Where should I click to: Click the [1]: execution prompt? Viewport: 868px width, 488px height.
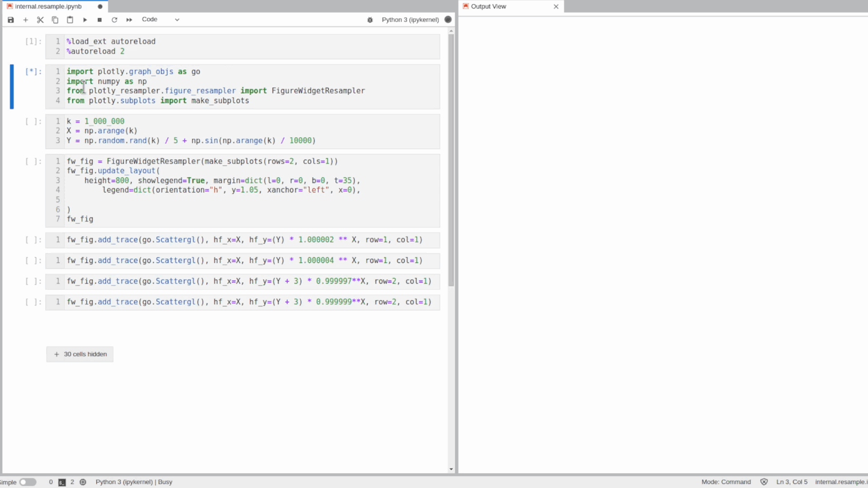point(33,42)
